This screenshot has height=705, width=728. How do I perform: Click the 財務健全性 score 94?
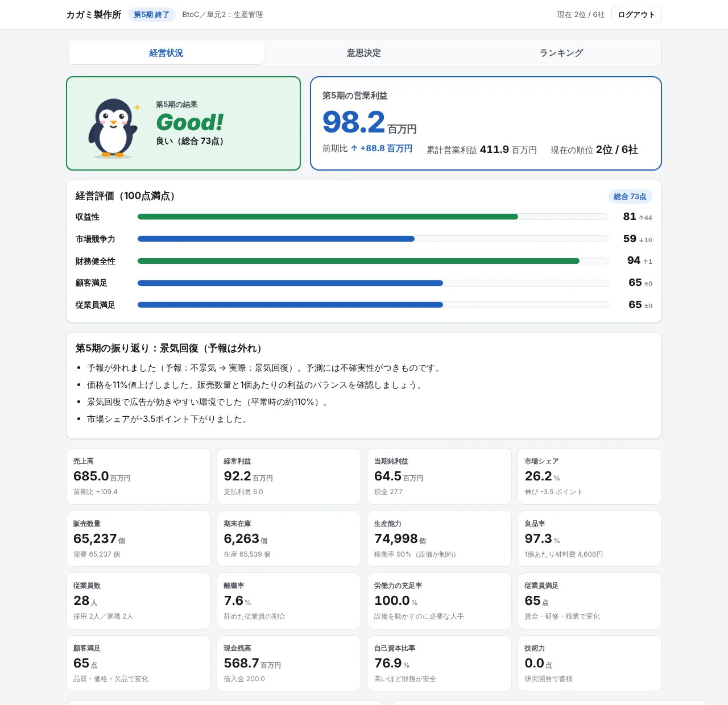634,260
